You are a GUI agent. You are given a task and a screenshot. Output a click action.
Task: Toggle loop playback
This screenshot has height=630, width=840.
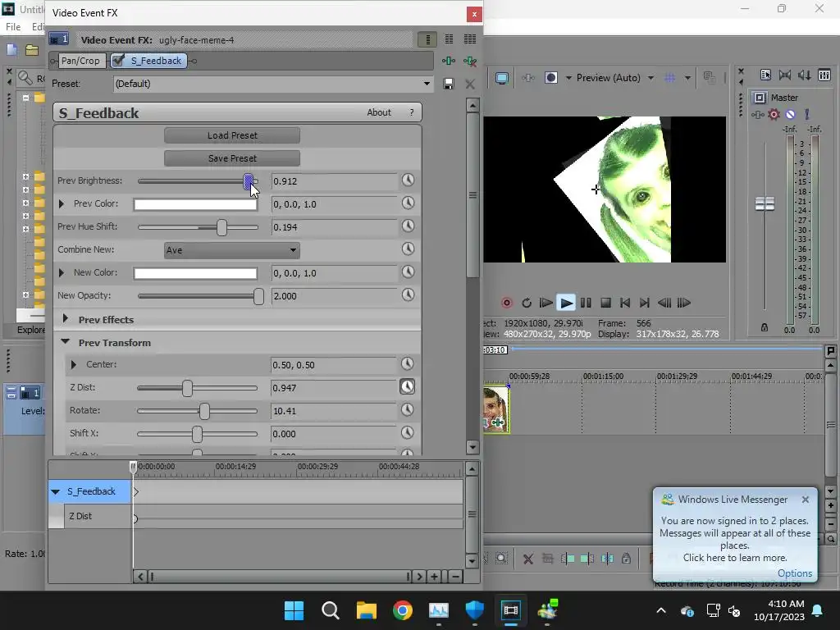point(526,304)
